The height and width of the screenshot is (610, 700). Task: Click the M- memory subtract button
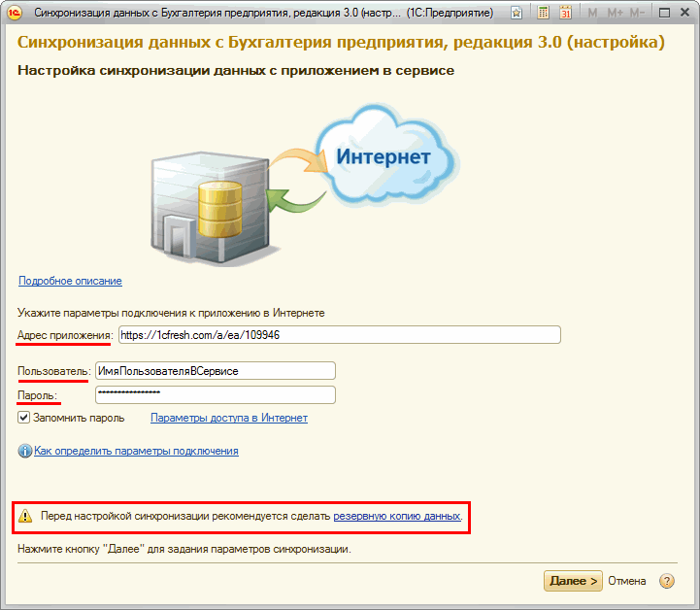(x=638, y=13)
